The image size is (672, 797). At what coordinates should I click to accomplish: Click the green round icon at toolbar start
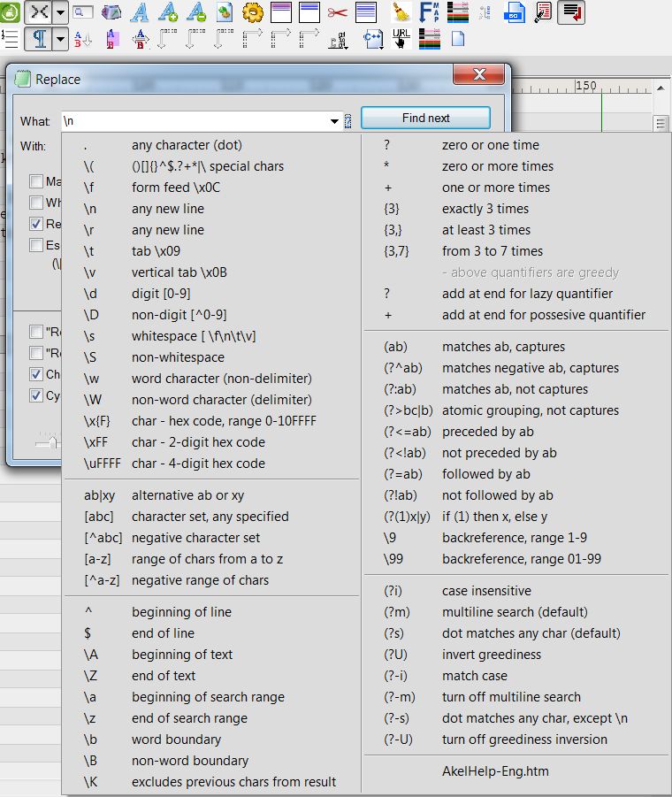[x=9, y=12]
